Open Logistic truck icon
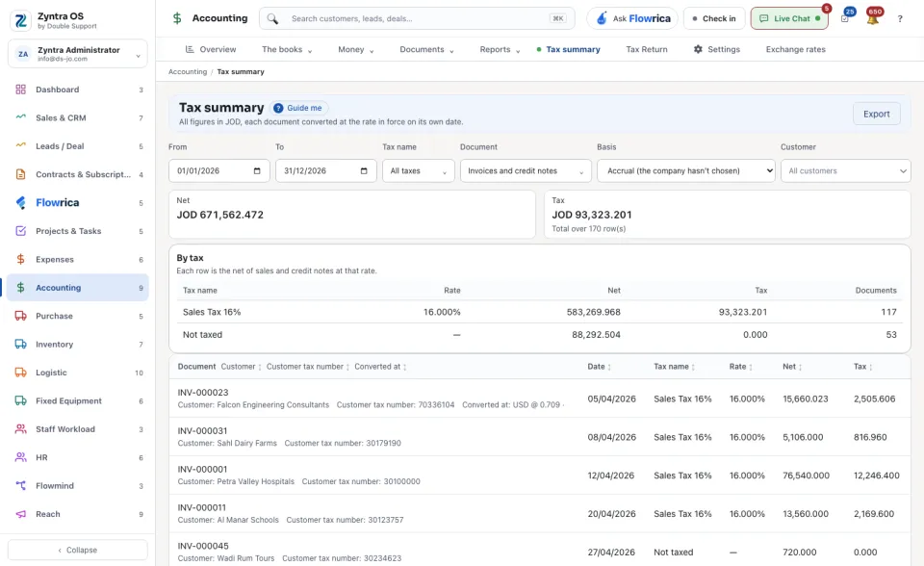 [x=20, y=373]
